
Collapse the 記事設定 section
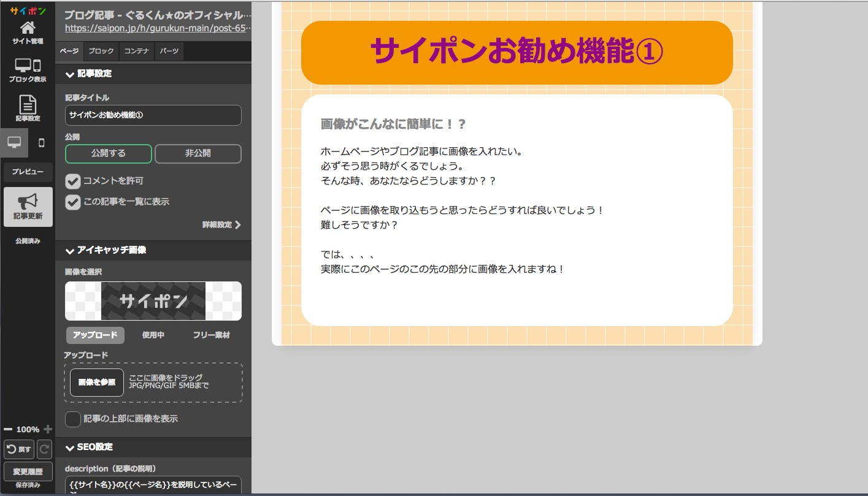pos(153,74)
